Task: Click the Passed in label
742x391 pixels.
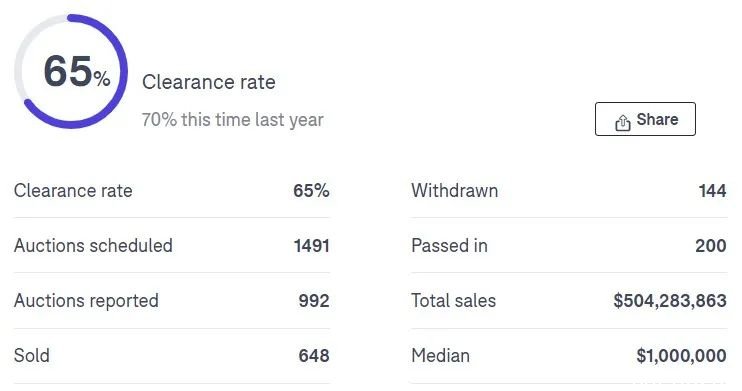Action: point(449,246)
